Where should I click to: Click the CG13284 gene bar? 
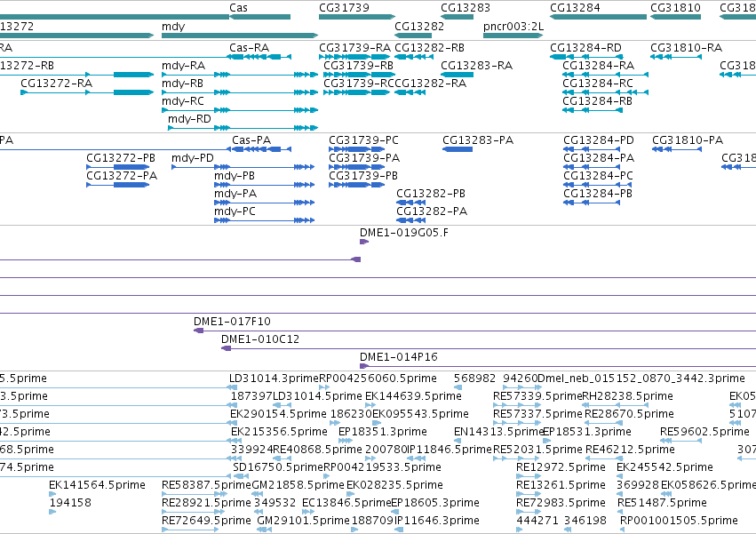pos(599,17)
